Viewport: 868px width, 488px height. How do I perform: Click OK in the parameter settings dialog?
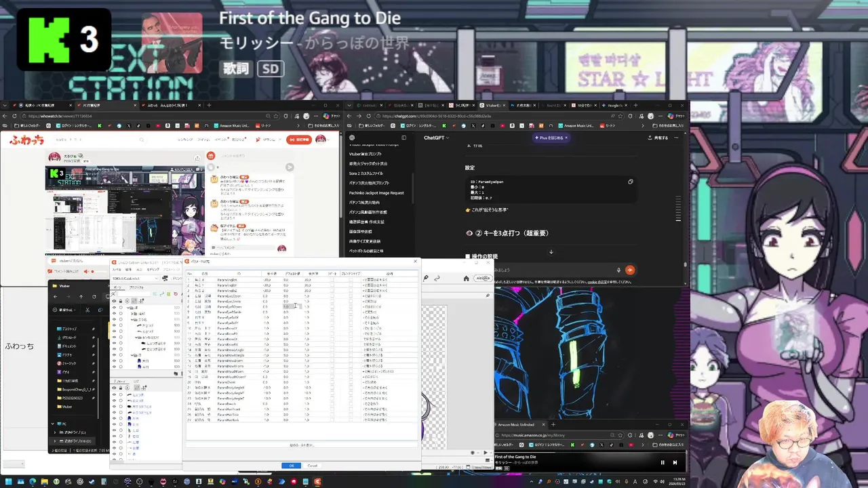coord(292,466)
